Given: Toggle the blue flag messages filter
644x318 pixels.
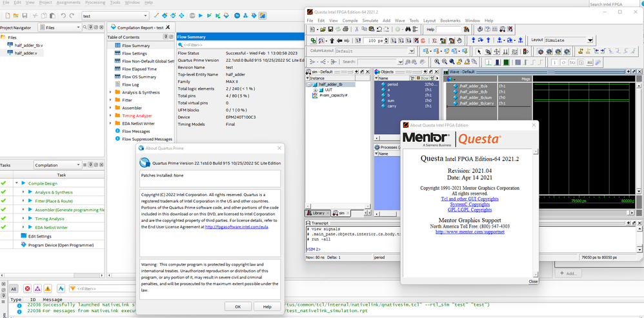Looking at the screenshot, I should (x=61, y=288).
